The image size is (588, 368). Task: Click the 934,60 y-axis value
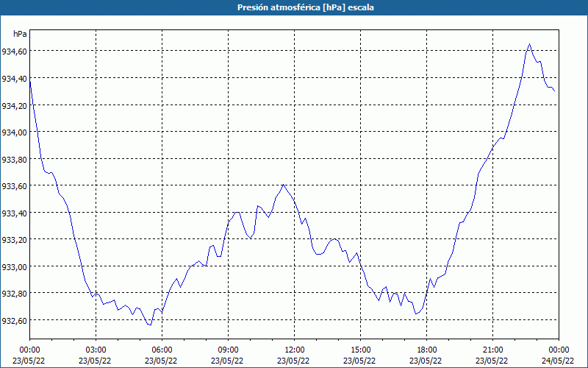point(14,52)
